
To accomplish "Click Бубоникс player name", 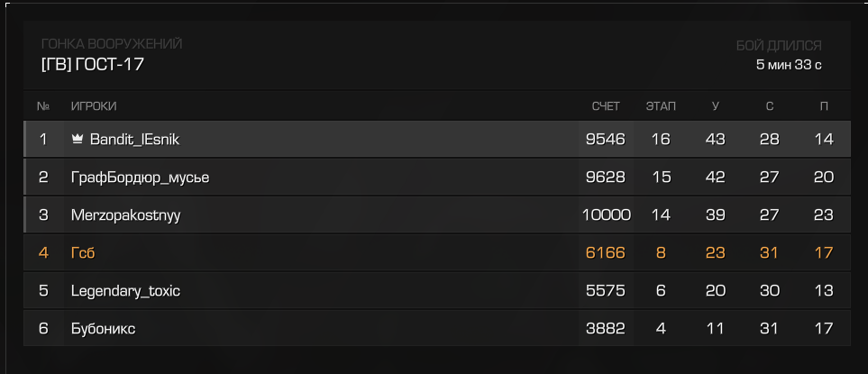I will pos(104,329).
